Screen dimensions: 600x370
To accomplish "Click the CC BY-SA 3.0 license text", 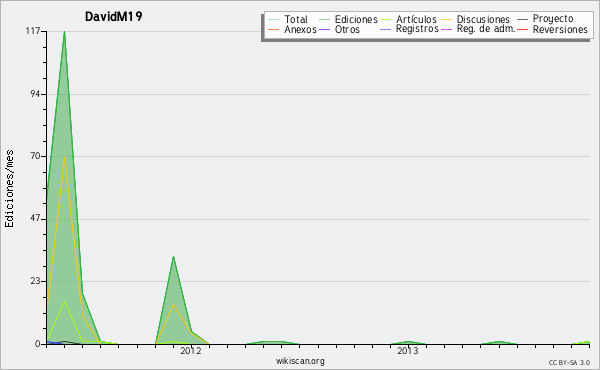I will [x=569, y=363].
